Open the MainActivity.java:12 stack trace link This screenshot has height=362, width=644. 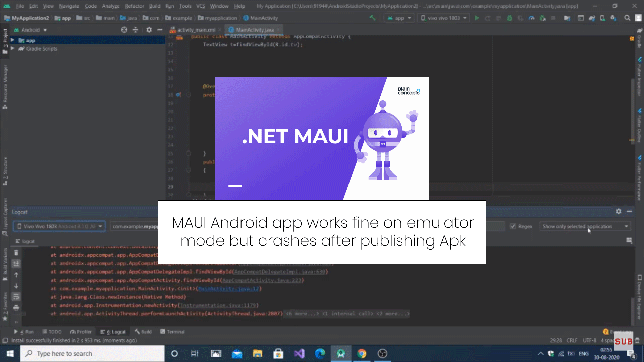point(228,288)
